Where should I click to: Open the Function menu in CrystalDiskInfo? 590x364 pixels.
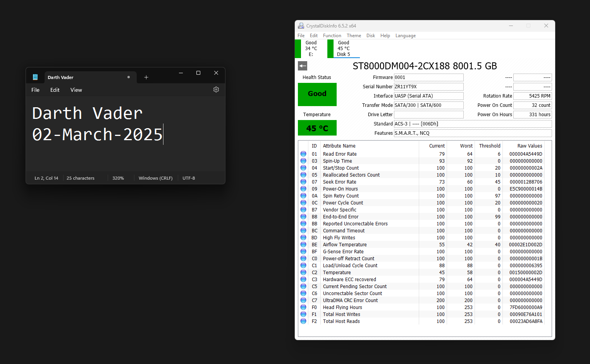pyautogui.click(x=332, y=36)
